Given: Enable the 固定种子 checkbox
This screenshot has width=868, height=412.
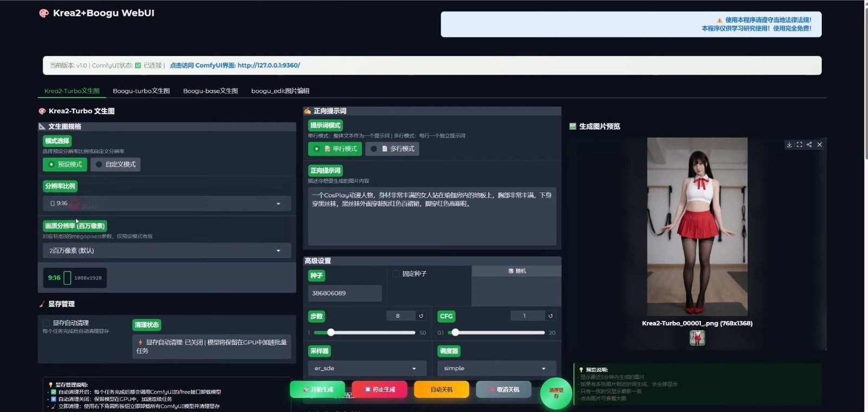Looking at the screenshot, I should 396,274.
